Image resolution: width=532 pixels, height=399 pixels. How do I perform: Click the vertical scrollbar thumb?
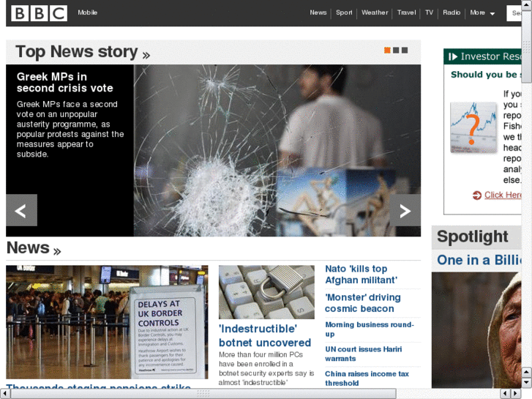pos(527,46)
